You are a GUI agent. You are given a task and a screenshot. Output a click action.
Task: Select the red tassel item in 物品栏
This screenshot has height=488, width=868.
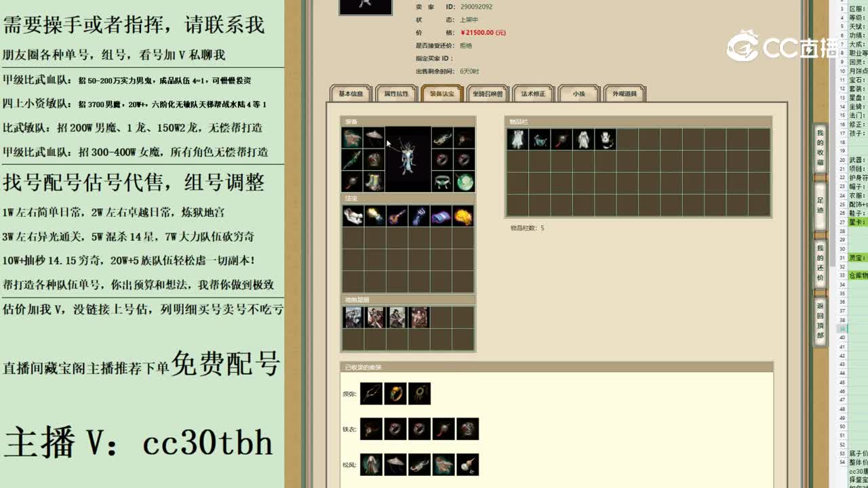tap(561, 140)
